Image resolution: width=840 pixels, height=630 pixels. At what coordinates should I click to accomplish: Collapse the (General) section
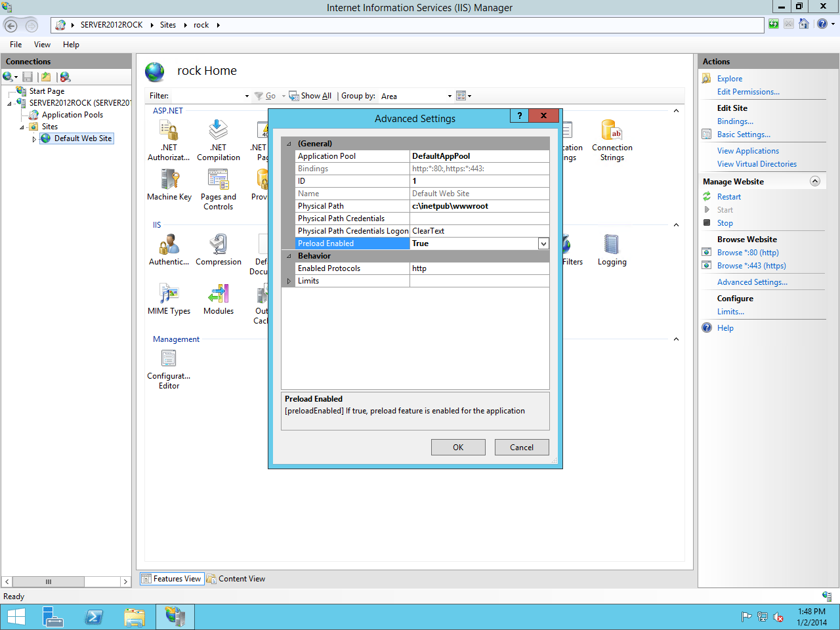click(x=289, y=144)
